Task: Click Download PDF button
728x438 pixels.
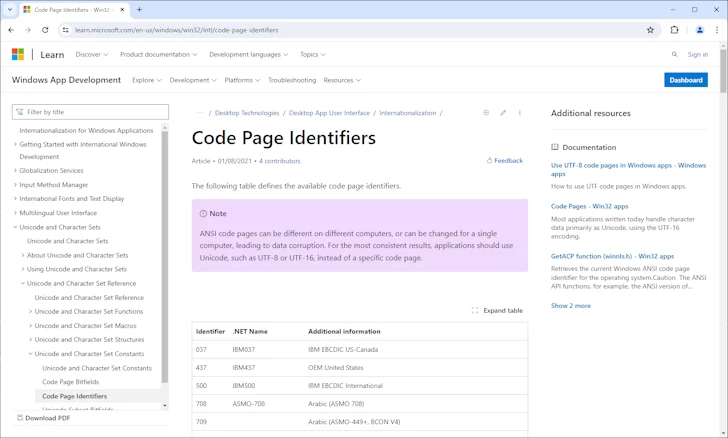Action: tap(43, 418)
